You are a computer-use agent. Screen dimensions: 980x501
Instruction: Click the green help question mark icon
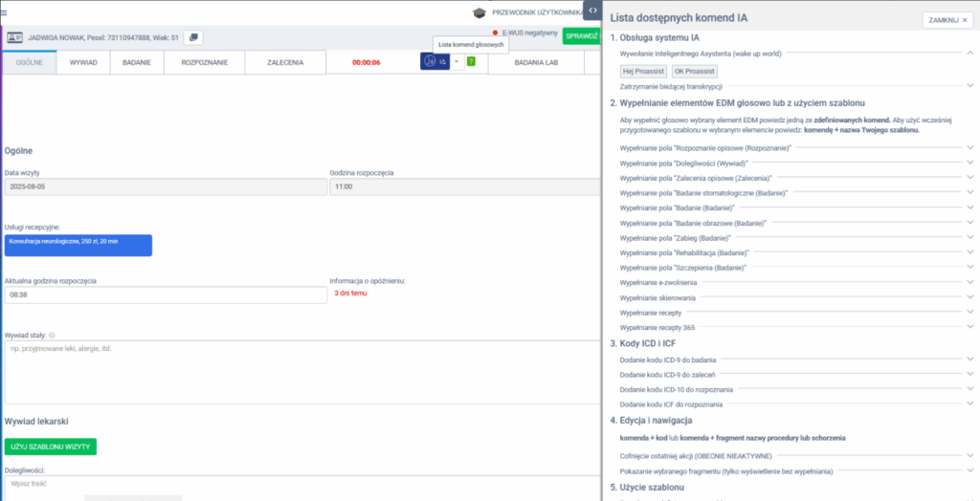point(471,61)
